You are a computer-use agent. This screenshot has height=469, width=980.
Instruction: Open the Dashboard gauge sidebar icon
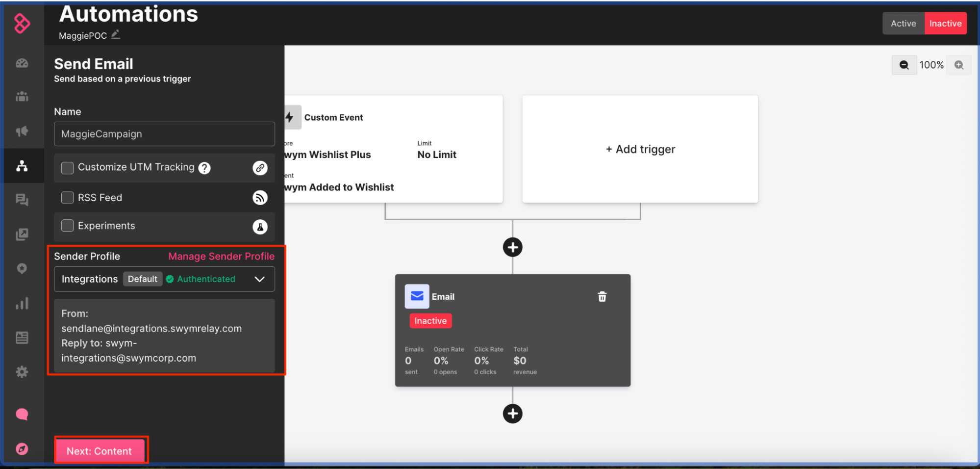click(x=22, y=63)
